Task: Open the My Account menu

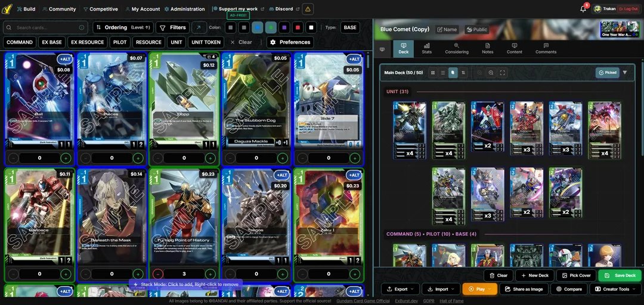Action: [x=143, y=9]
